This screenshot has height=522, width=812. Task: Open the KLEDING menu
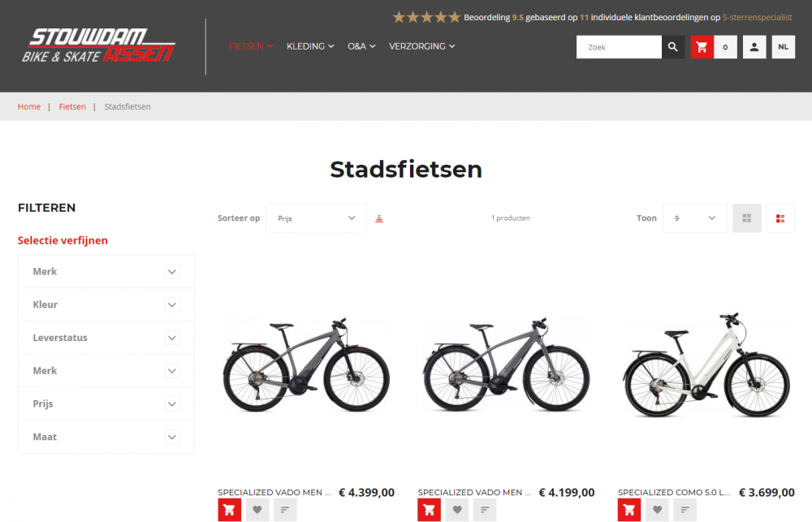point(310,46)
